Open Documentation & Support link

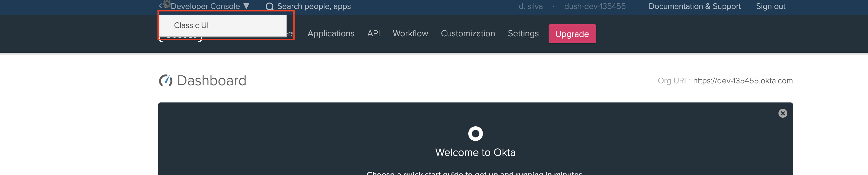[x=694, y=6]
